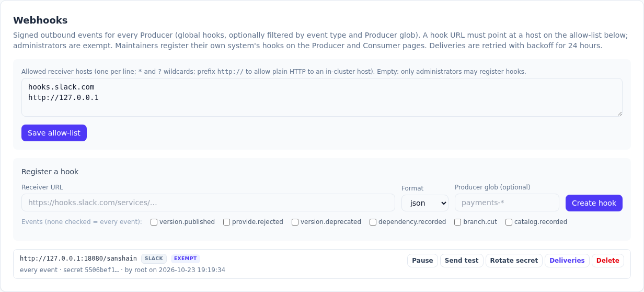Open Deliveries for the sanshain hook
Screen dimensions: 644x292
tap(567, 261)
